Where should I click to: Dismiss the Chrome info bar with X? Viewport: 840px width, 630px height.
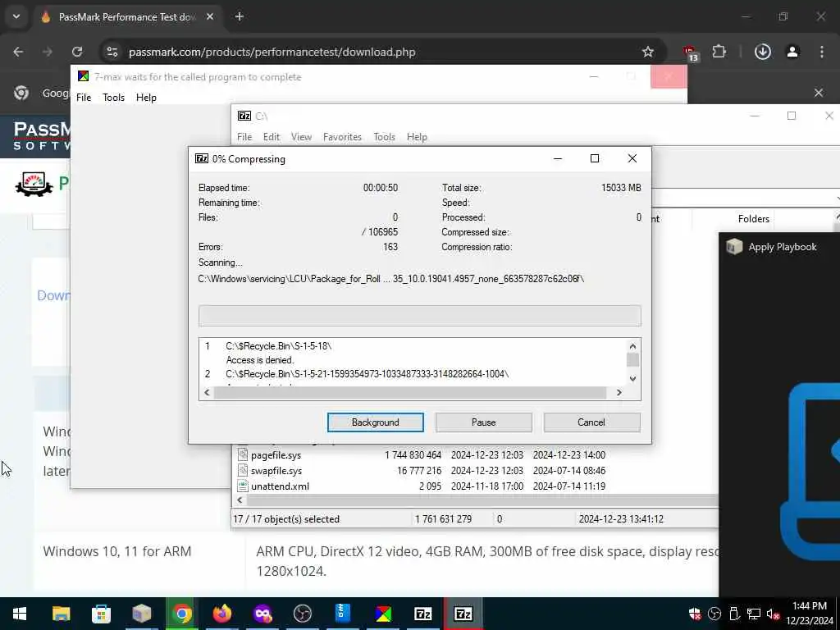click(819, 93)
